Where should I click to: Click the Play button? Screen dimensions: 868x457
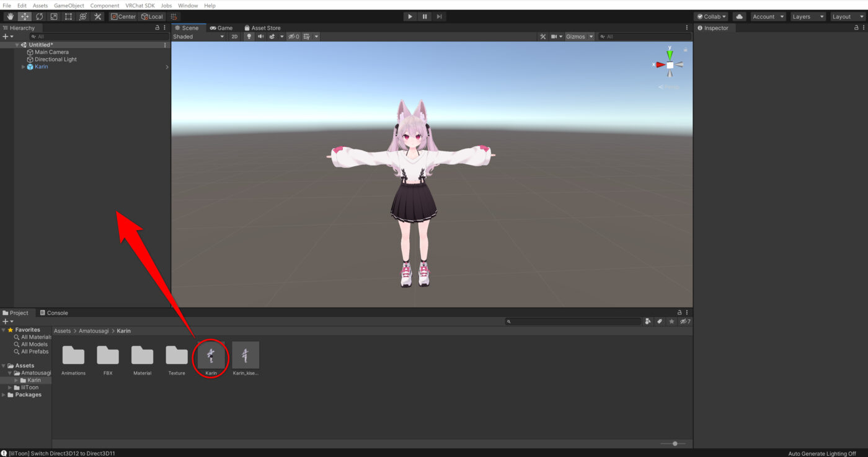tap(410, 17)
